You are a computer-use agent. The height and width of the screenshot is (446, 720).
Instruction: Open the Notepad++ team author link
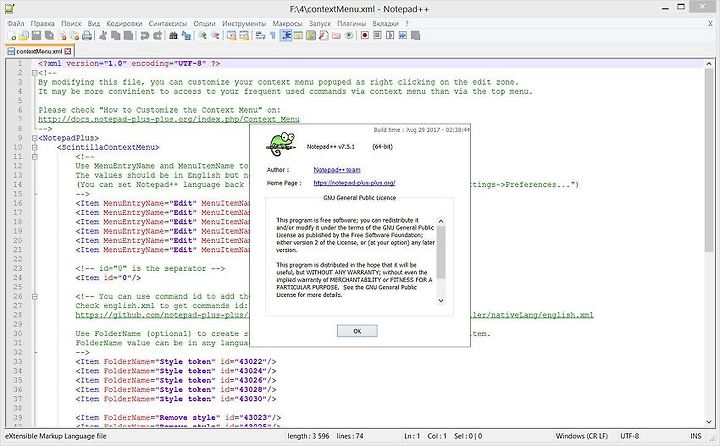tap(337, 170)
